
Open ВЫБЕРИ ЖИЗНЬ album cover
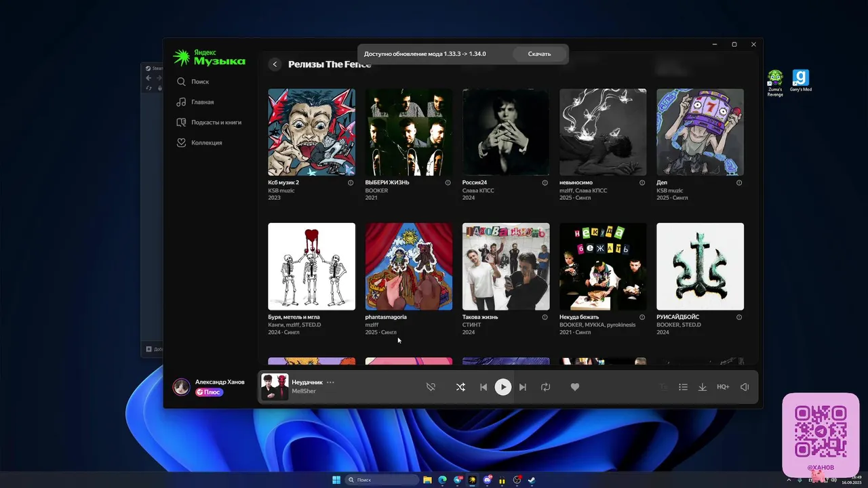click(408, 132)
